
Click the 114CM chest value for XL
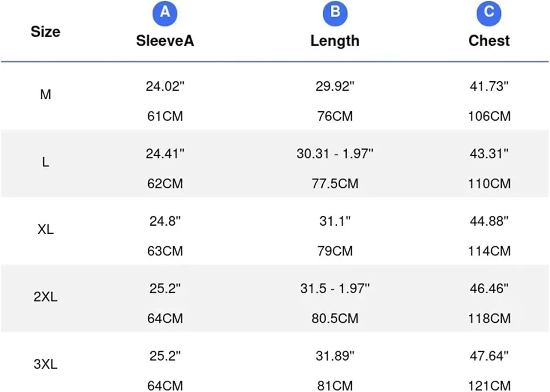(x=489, y=251)
